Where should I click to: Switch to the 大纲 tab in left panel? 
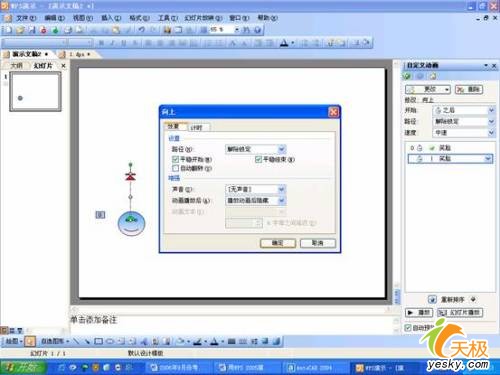coord(17,66)
